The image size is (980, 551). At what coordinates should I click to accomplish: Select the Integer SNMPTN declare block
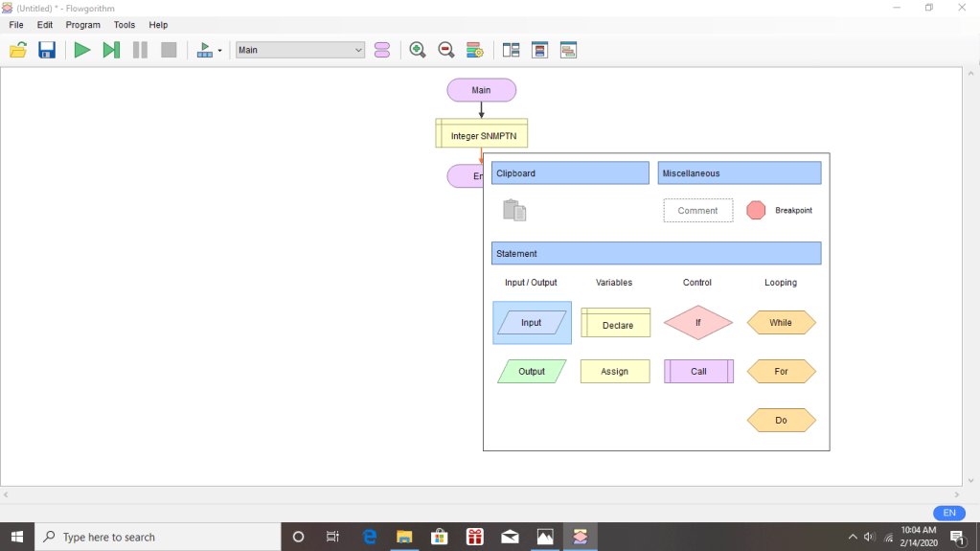[481, 134]
